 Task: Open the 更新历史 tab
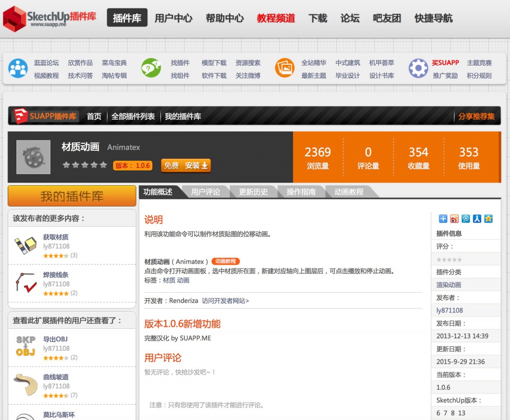tap(253, 192)
